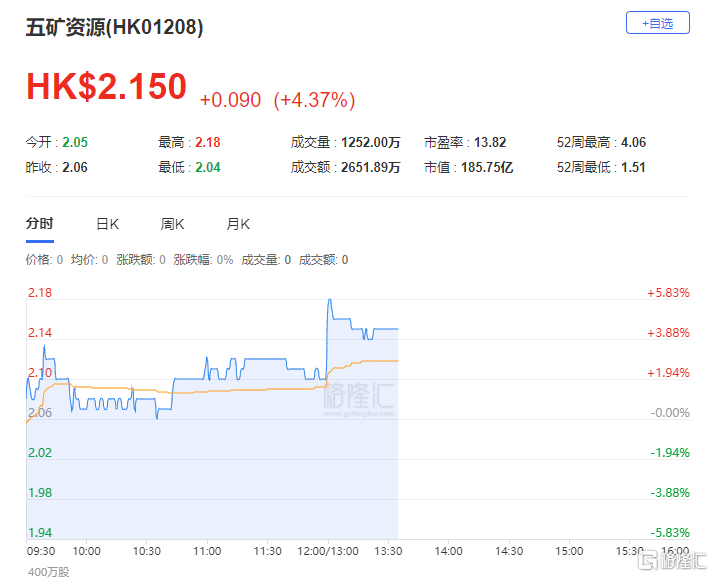Click the stock title 五矿资源(HK01208)
The height and width of the screenshot is (577, 713).
click(x=115, y=27)
